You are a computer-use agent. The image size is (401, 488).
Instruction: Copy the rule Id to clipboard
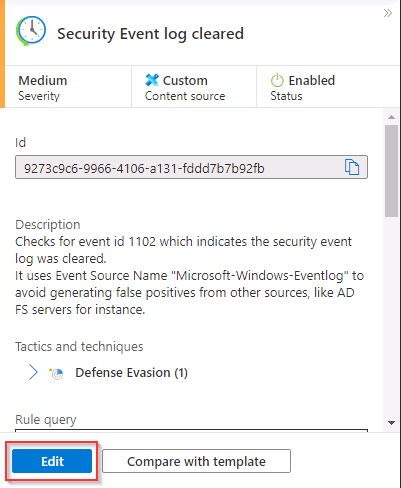click(352, 167)
